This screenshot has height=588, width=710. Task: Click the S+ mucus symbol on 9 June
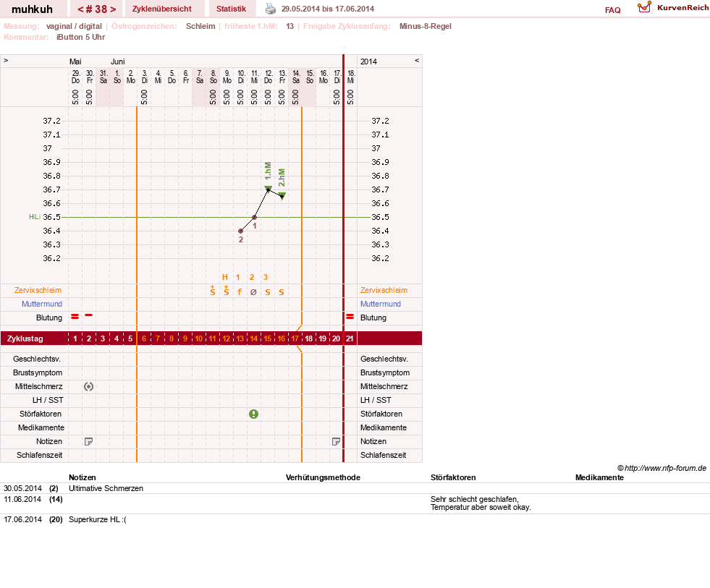coord(227,291)
